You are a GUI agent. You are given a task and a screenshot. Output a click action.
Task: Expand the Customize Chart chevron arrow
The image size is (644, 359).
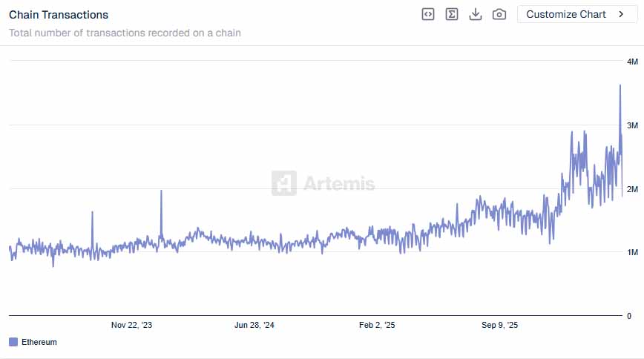(621, 14)
